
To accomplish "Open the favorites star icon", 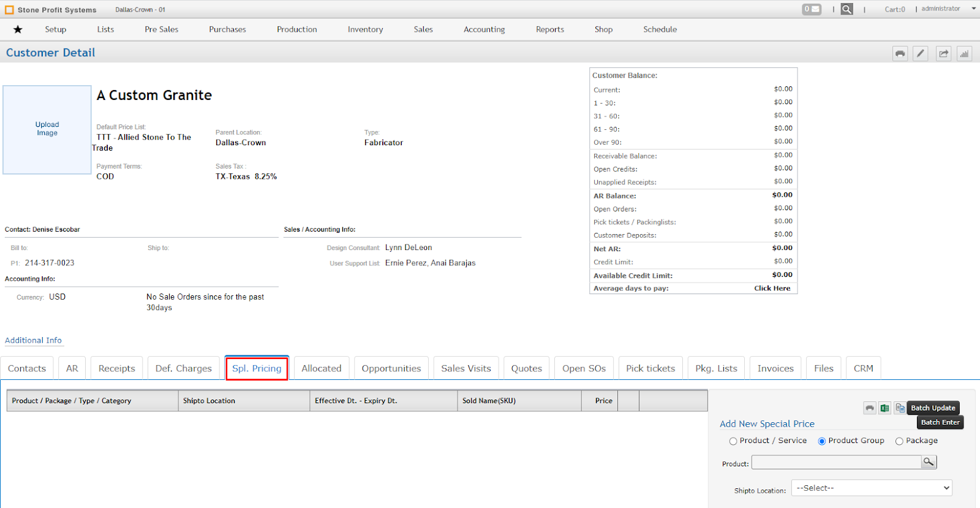I will click(18, 29).
